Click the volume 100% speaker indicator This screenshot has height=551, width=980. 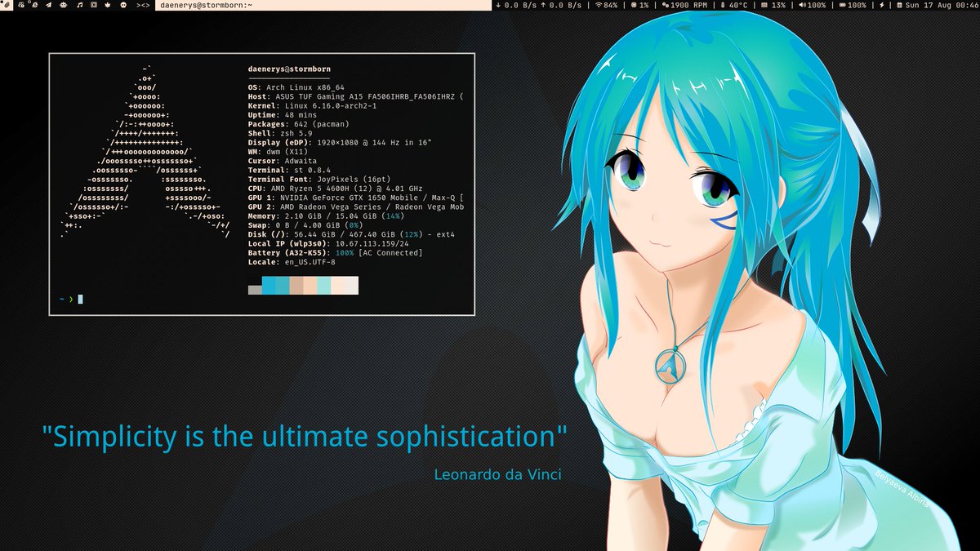coord(813,5)
